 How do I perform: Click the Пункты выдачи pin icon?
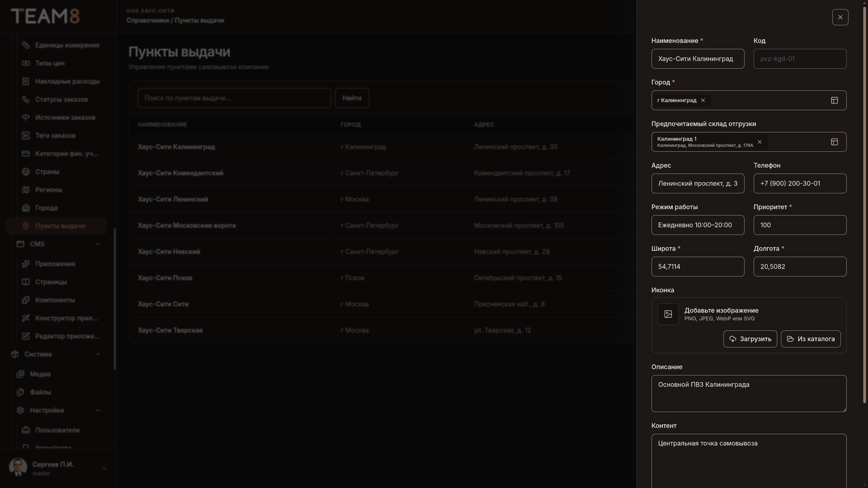(x=25, y=226)
